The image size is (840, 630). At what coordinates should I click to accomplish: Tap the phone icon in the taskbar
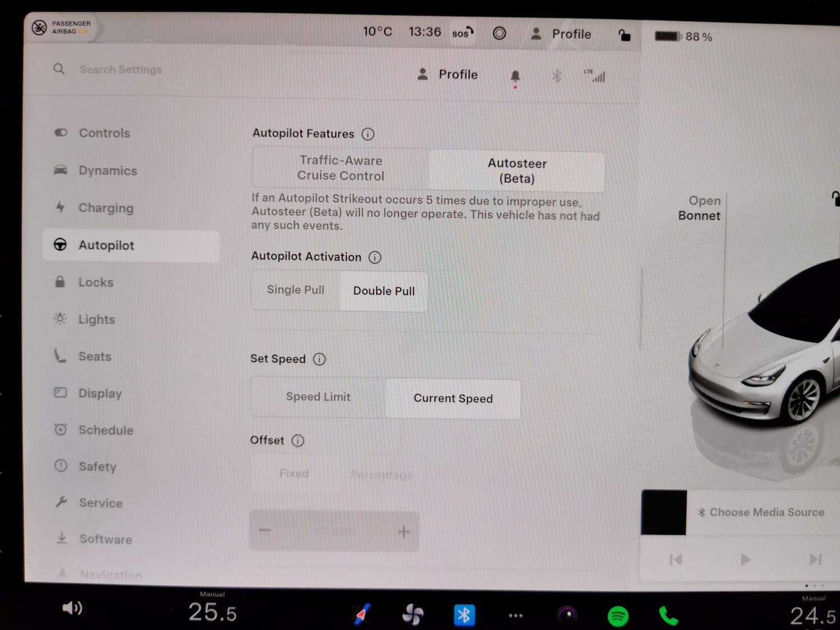[668, 614]
